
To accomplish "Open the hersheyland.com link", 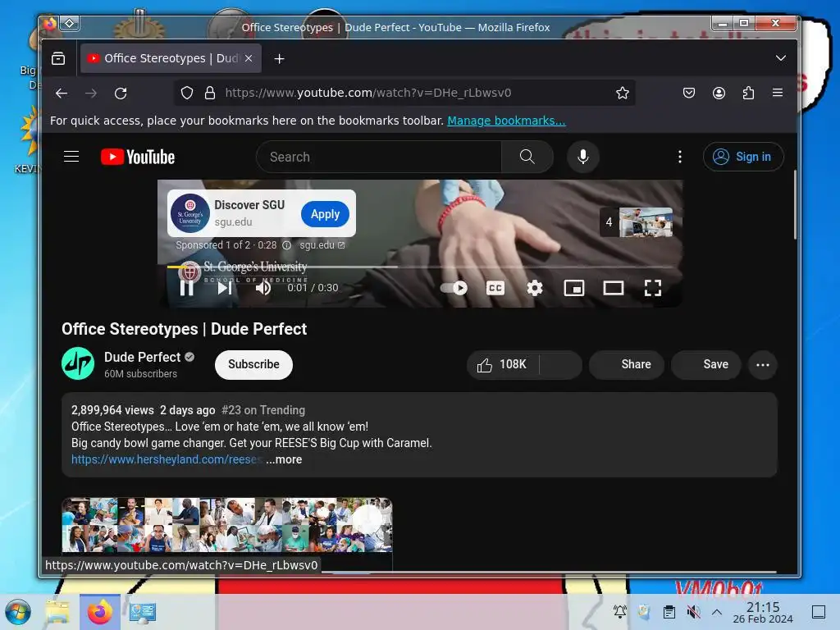I will (x=166, y=459).
